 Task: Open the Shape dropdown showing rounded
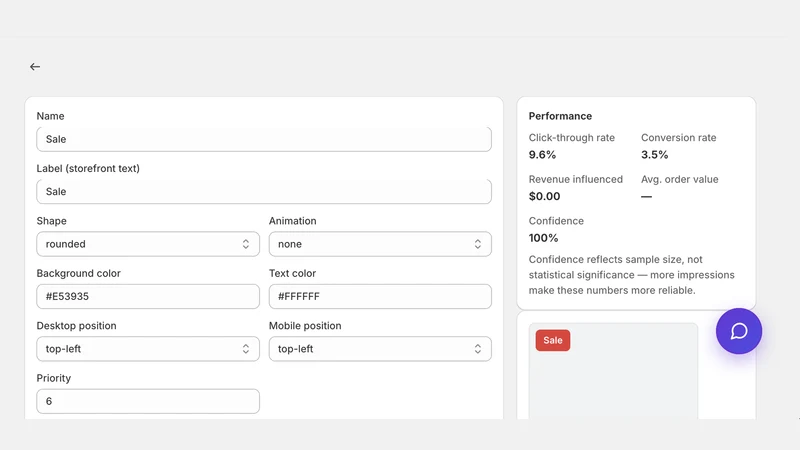148,244
